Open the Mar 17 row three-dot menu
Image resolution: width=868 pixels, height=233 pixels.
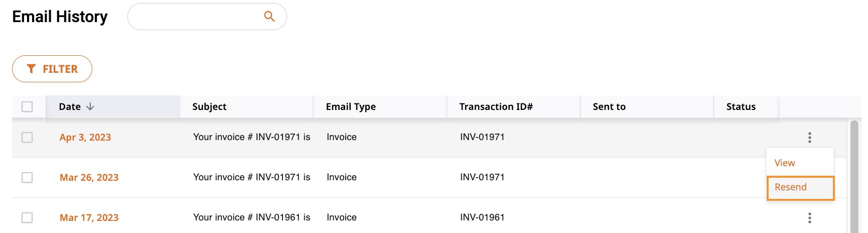point(810,217)
